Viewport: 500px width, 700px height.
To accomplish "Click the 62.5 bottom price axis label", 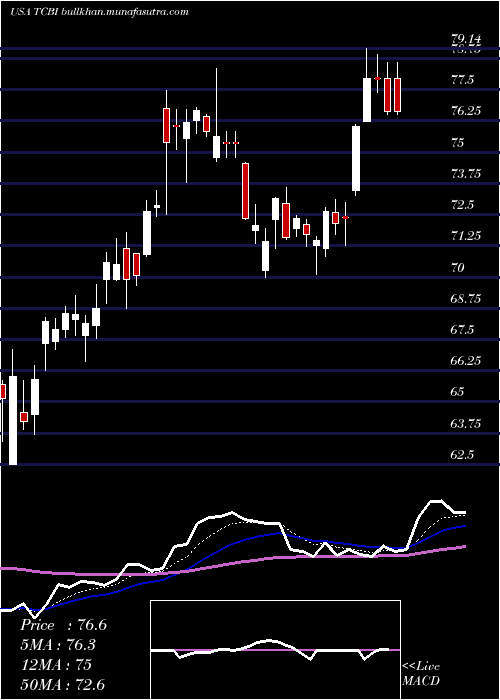I will tap(463, 454).
